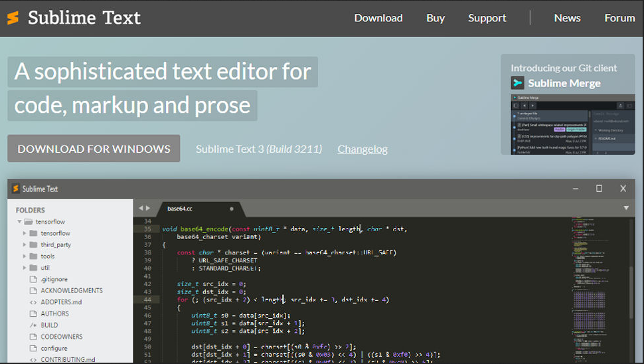Expand the tools folder arrow
Viewport: 644px width, 364px height.
(24, 256)
